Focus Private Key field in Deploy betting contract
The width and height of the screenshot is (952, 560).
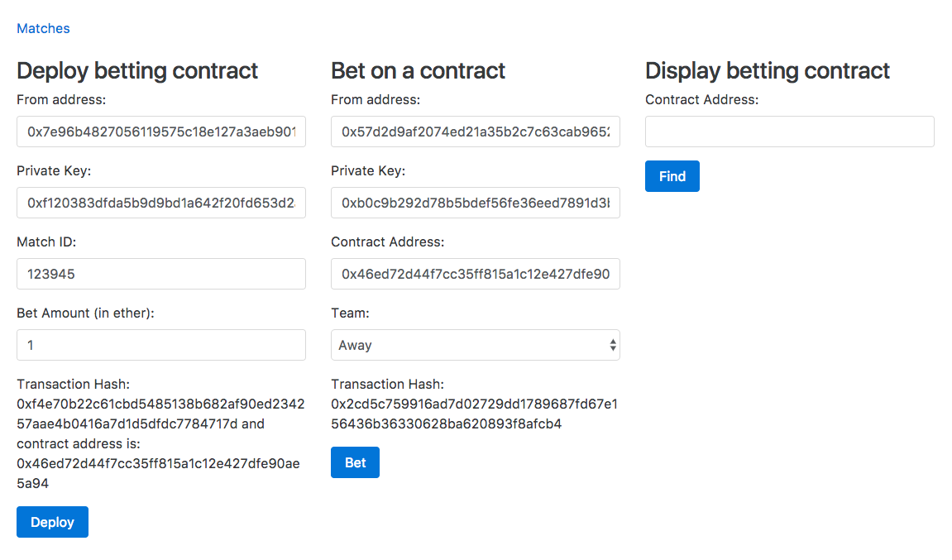tap(161, 203)
